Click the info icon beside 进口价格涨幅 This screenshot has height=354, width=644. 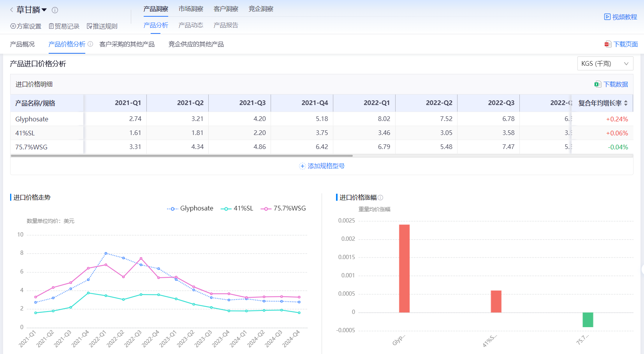pos(380,198)
